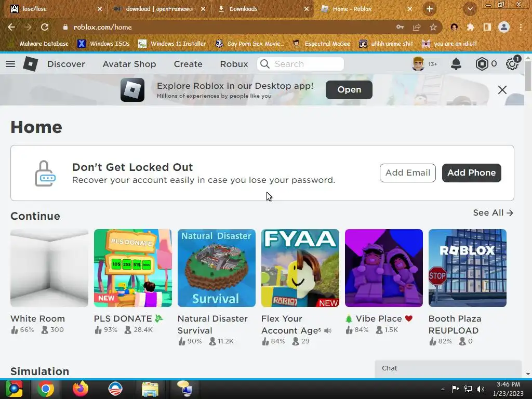The width and height of the screenshot is (532, 399).
Task: Reload the Roblox page
Action: tap(45, 27)
